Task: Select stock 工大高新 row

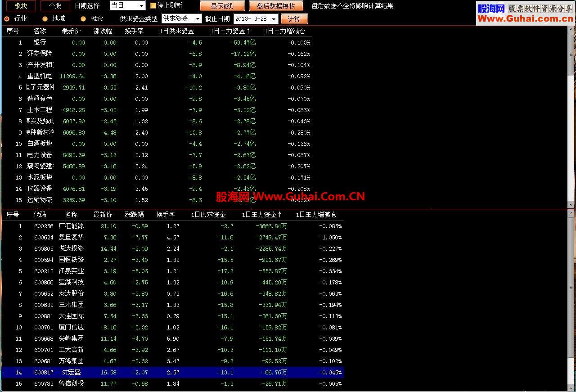Action: (172, 350)
